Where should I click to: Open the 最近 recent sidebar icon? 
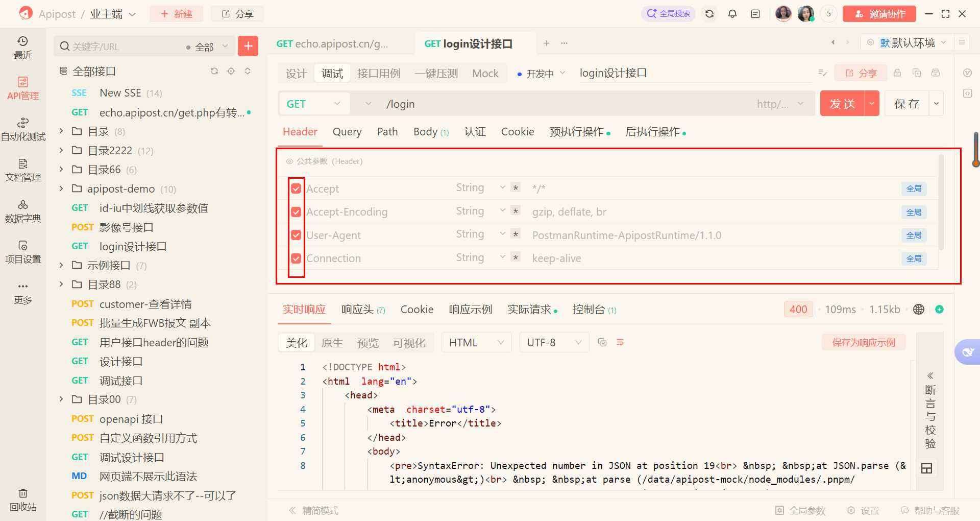22,48
